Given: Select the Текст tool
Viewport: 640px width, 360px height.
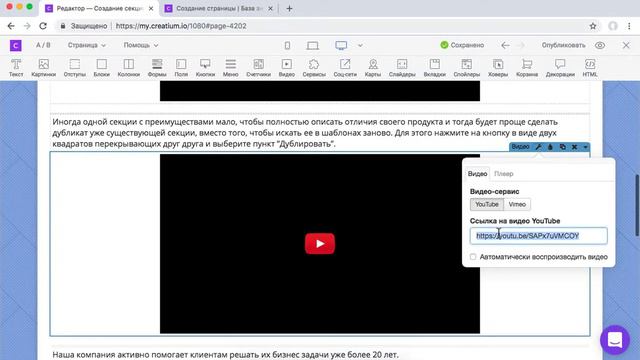Looking at the screenshot, I should click(16, 68).
